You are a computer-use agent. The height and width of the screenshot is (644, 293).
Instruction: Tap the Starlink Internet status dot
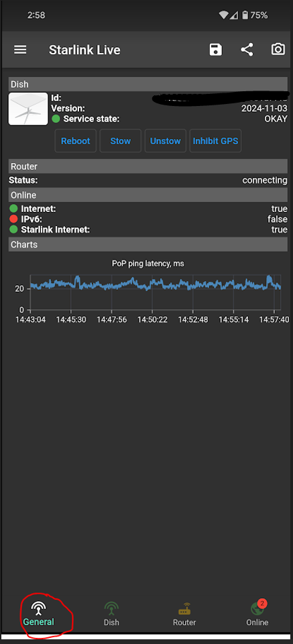click(13, 229)
